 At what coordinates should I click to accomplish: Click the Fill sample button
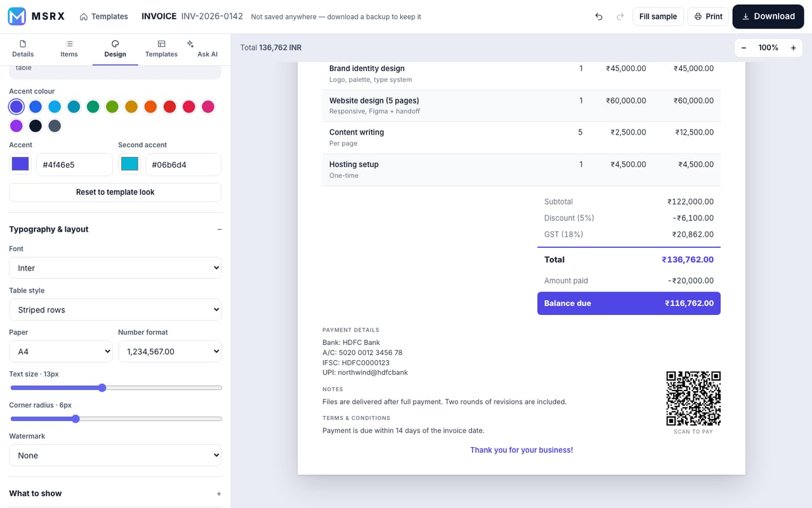658,17
